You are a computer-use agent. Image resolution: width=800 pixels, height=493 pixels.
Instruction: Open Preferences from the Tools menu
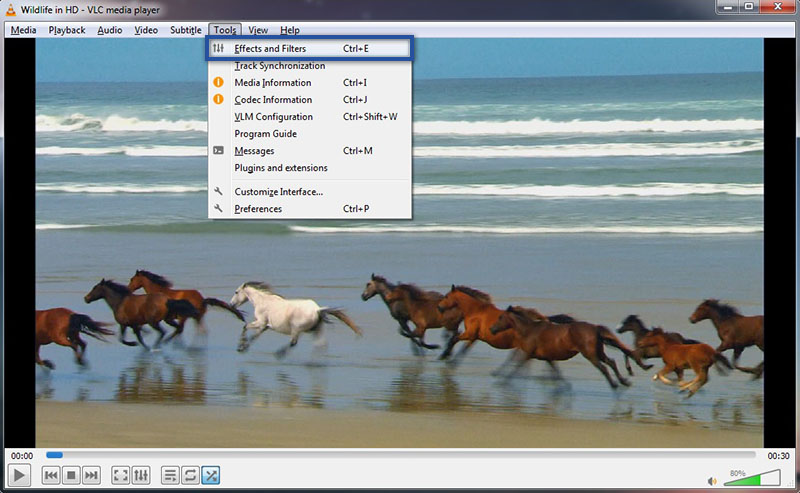258,209
